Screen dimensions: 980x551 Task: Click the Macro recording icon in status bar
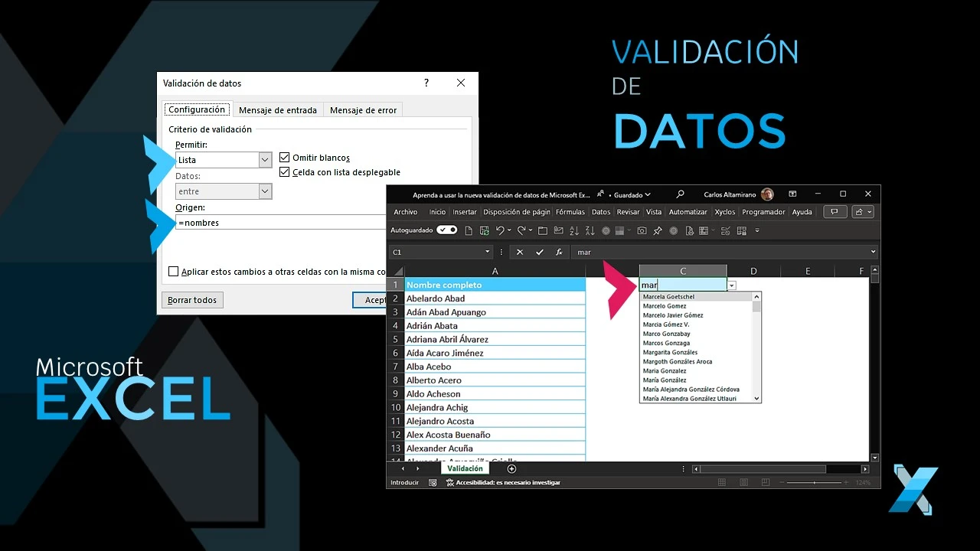coord(433,483)
